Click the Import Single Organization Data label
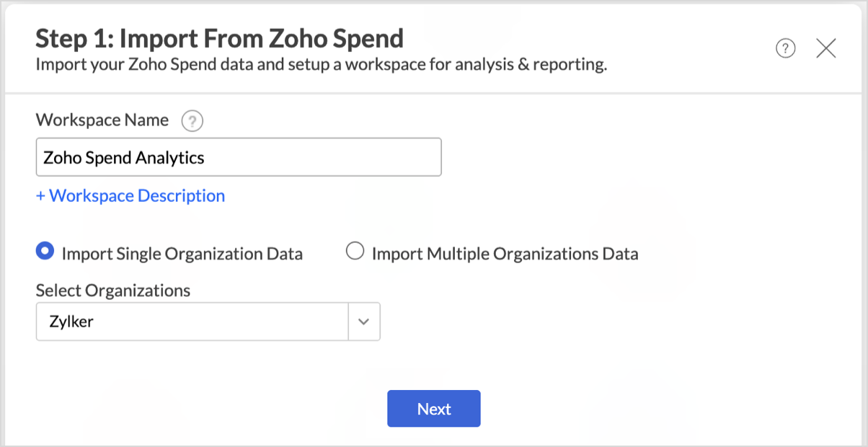 (x=182, y=254)
